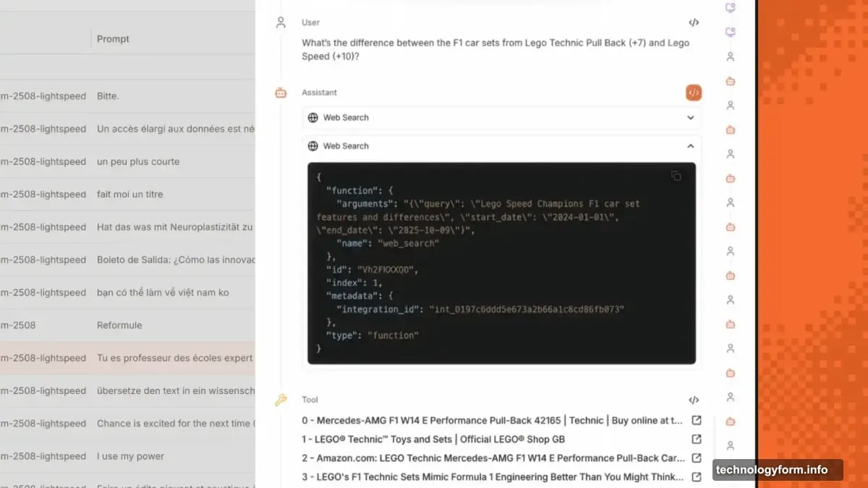This screenshot has width=868, height=488.
Task: Select the row starting 'Un accès élargi aux données'
Action: coord(127,129)
